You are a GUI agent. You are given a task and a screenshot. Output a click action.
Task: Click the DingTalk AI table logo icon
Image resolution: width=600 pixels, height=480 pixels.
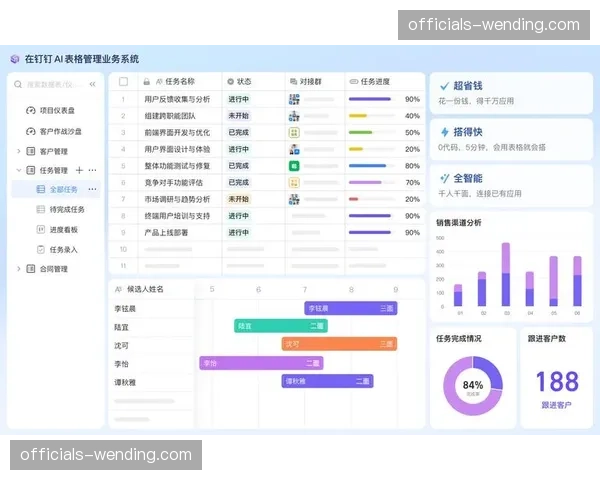click(15, 59)
